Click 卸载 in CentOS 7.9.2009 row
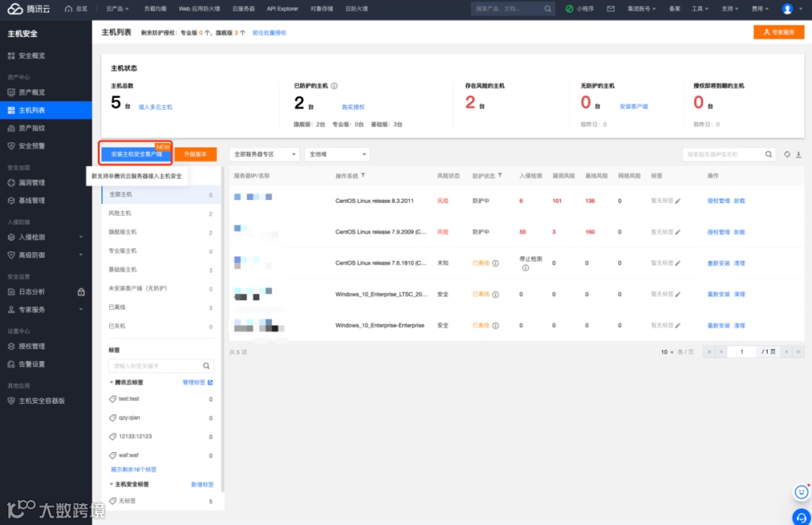The image size is (812, 525). (739, 232)
